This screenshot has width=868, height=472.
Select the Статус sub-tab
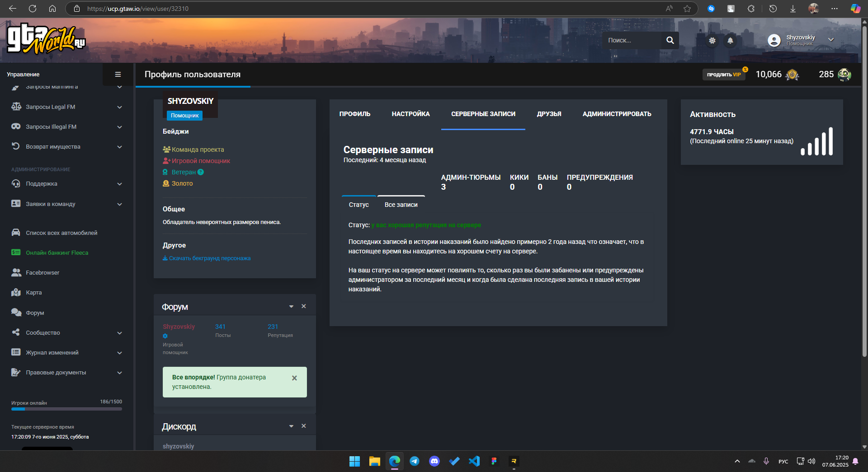pos(359,205)
